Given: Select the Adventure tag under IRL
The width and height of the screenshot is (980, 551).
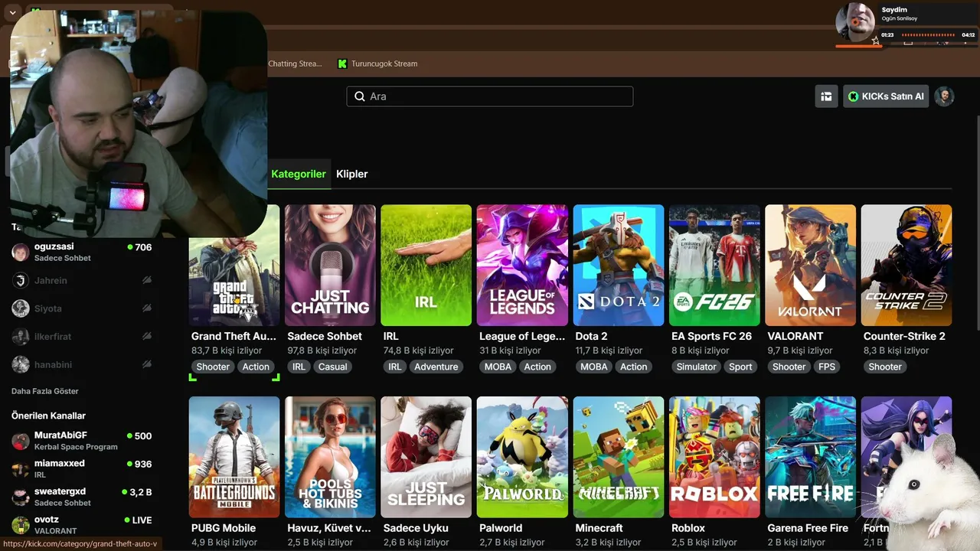Looking at the screenshot, I should click(x=436, y=367).
